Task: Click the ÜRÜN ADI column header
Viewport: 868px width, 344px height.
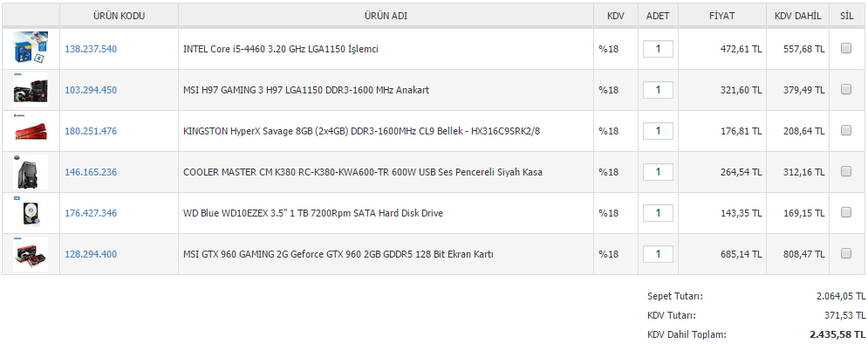Action: (x=386, y=16)
